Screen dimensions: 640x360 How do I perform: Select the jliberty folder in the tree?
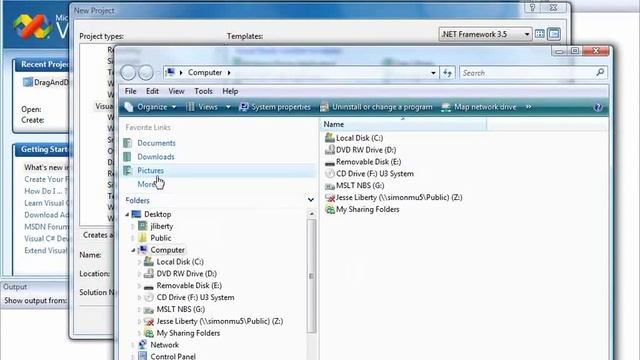(x=162, y=226)
